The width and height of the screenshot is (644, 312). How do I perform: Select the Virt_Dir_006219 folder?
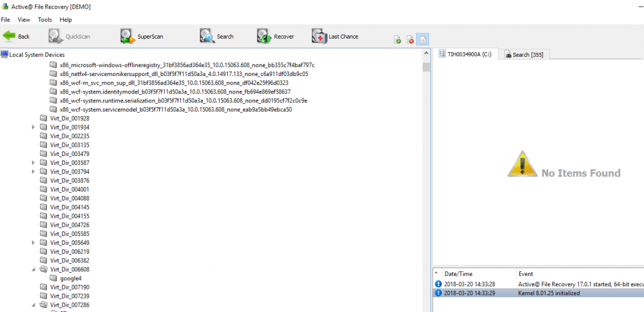pos(70,251)
